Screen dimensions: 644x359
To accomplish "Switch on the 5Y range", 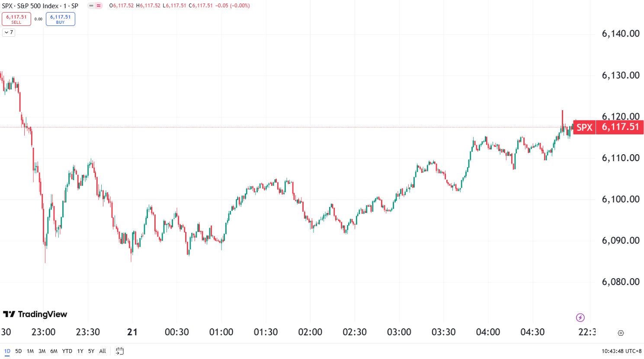I will pos(91,351).
